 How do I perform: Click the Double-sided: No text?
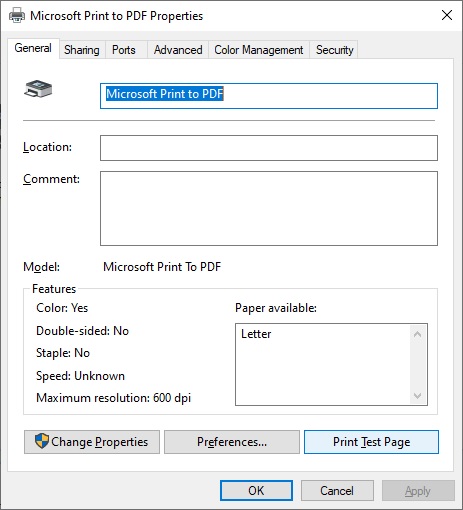click(x=82, y=331)
